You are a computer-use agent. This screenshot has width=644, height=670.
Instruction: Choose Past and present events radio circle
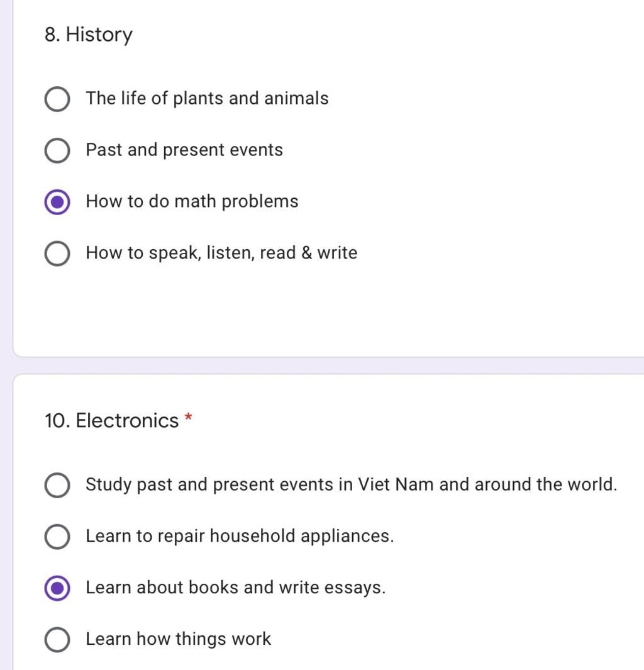[x=57, y=150]
